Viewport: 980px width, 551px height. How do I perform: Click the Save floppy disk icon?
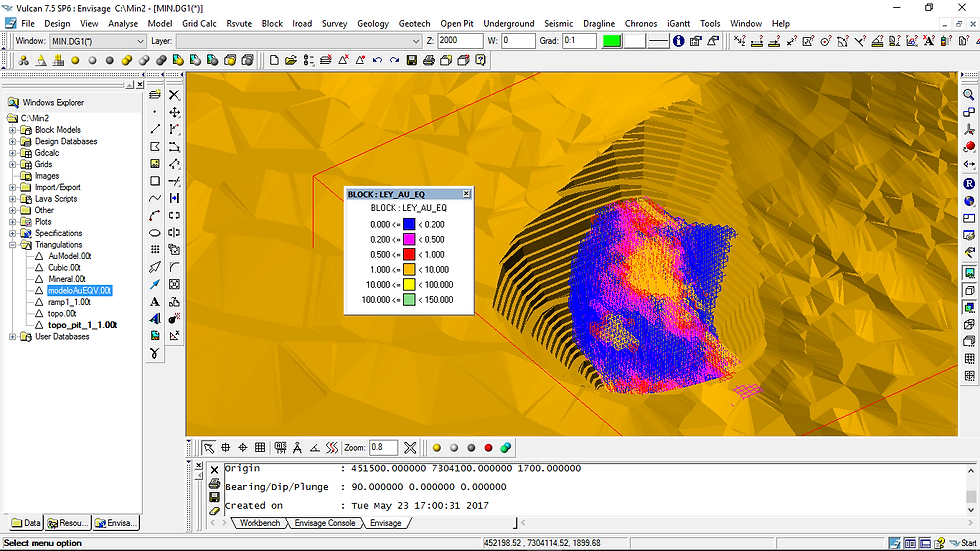click(x=411, y=60)
